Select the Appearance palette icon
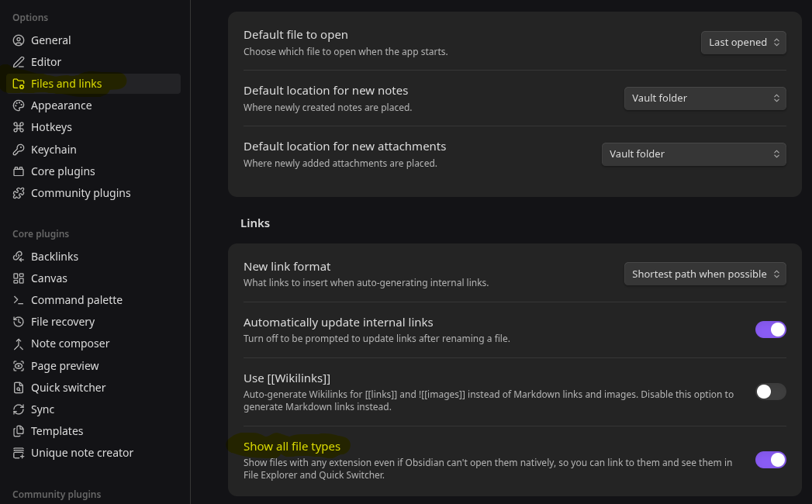Screen dimensions: 812x504 point(19,105)
